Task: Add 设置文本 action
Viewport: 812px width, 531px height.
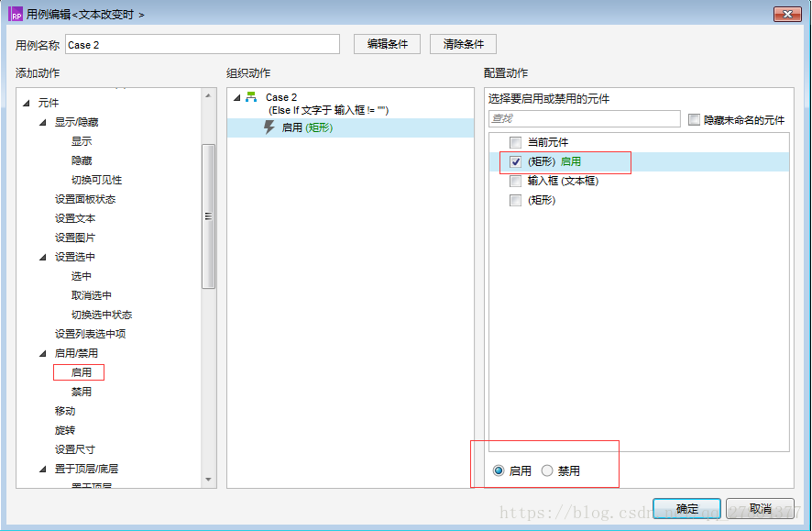Action: (75, 218)
